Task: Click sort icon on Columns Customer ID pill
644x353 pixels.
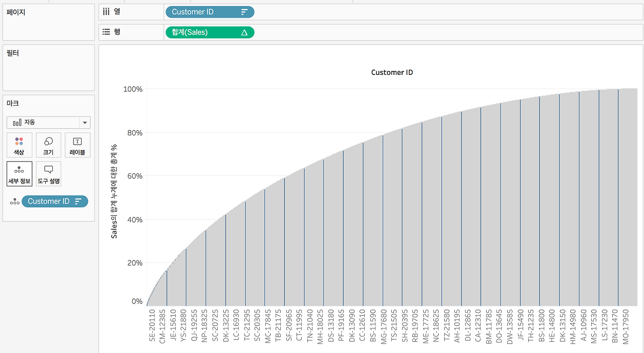Action: click(x=245, y=12)
